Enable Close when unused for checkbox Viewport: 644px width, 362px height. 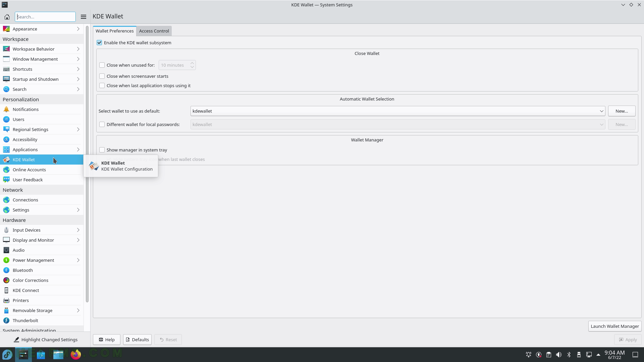[102, 65]
